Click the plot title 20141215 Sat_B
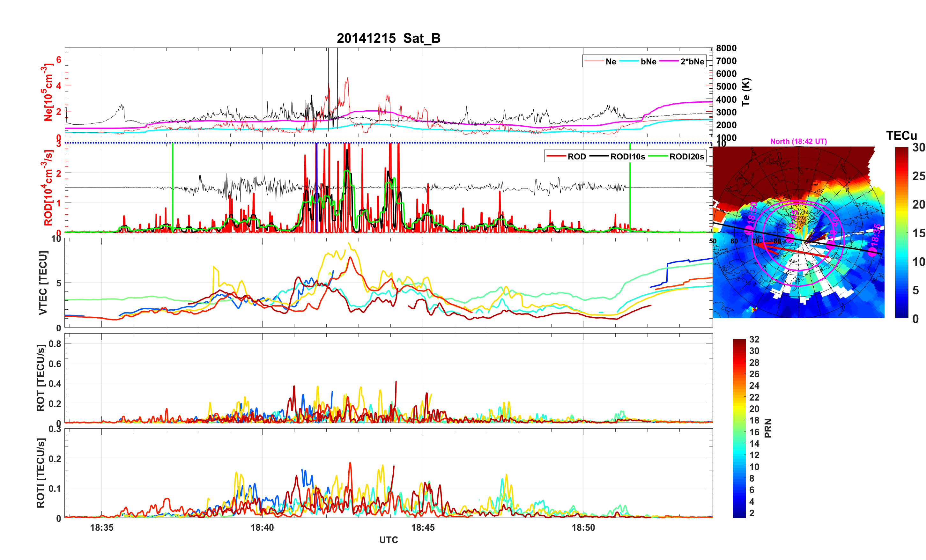The width and height of the screenshot is (926, 560). [x=388, y=38]
